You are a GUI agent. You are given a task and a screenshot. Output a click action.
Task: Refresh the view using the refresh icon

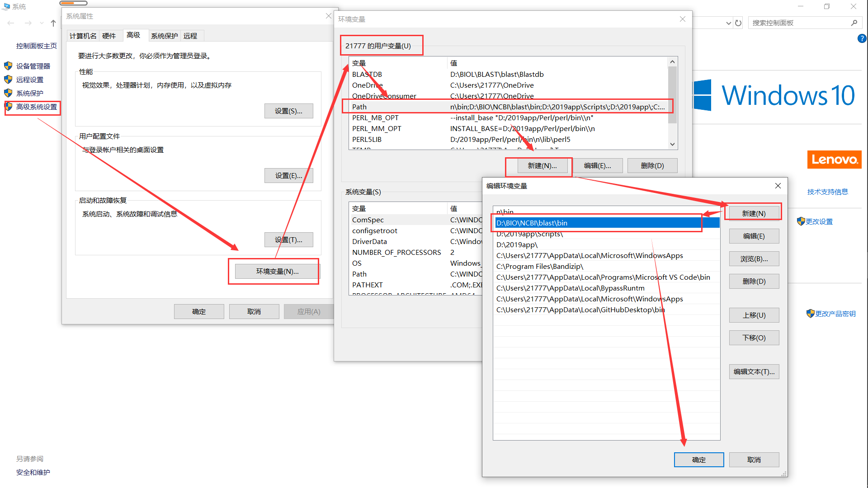(x=738, y=23)
